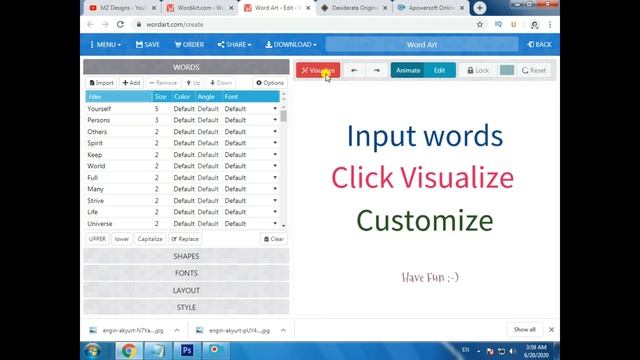This screenshot has width=640, height=360.
Task: Switch to Edit mode
Action: click(x=440, y=70)
